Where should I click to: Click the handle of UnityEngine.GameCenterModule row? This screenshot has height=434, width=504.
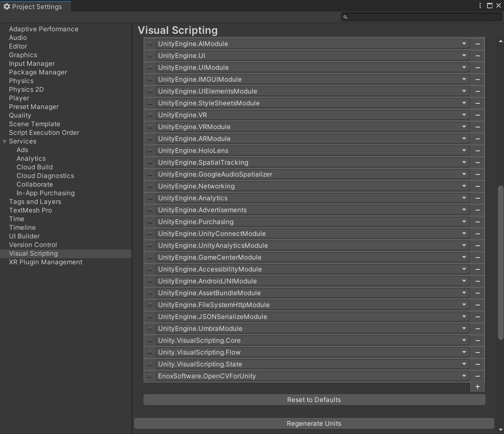tap(150, 257)
